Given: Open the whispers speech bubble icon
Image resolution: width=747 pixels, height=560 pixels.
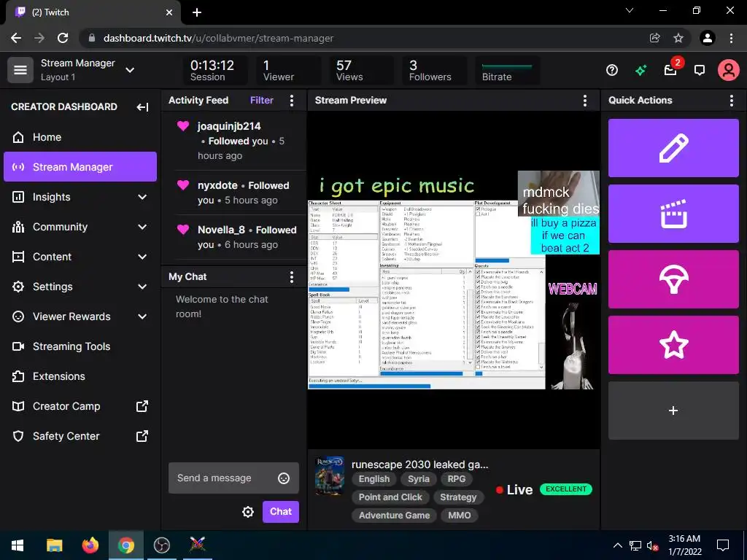Looking at the screenshot, I should (x=700, y=71).
